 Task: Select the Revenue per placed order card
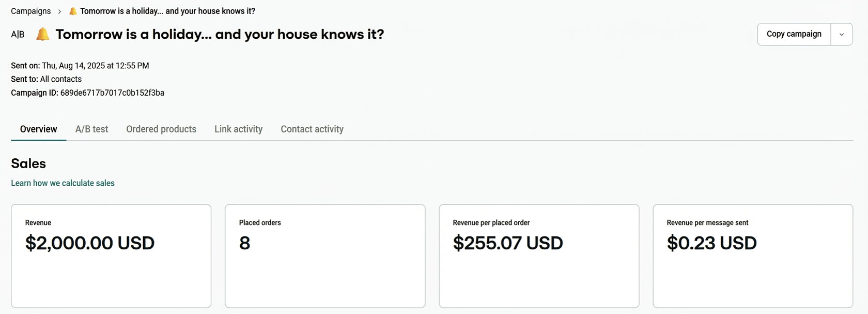pos(538,256)
